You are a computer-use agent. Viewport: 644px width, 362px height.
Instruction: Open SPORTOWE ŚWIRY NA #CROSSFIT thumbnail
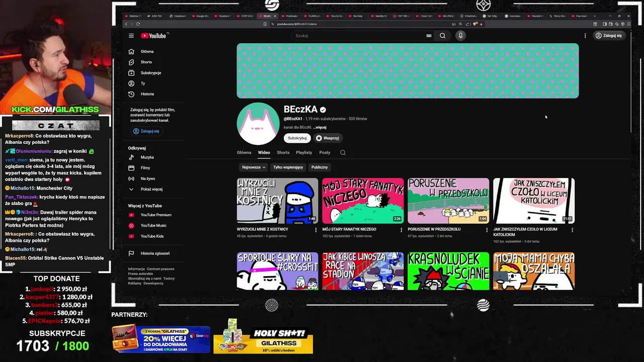pos(277,271)
